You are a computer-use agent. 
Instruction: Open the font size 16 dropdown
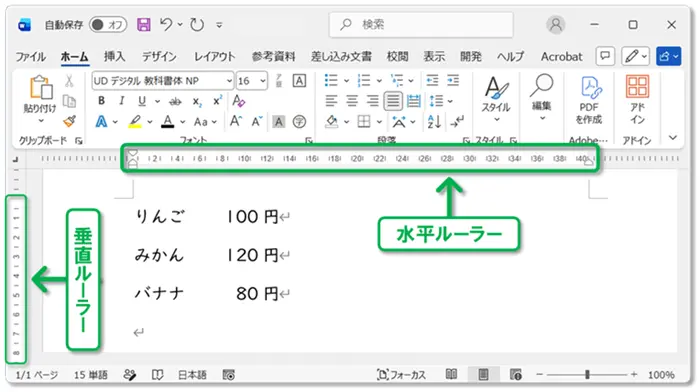pos(262,81)
